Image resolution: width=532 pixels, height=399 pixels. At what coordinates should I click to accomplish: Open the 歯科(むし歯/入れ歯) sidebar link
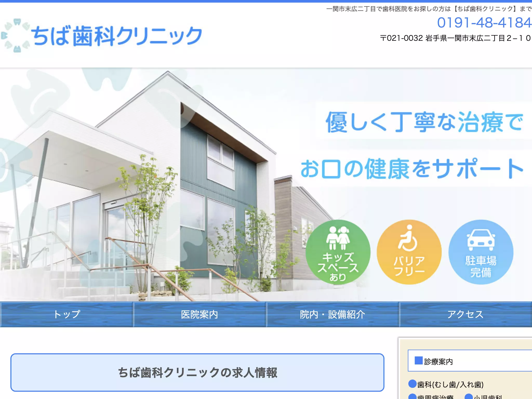pyautogui.click(x=450, y=384)
